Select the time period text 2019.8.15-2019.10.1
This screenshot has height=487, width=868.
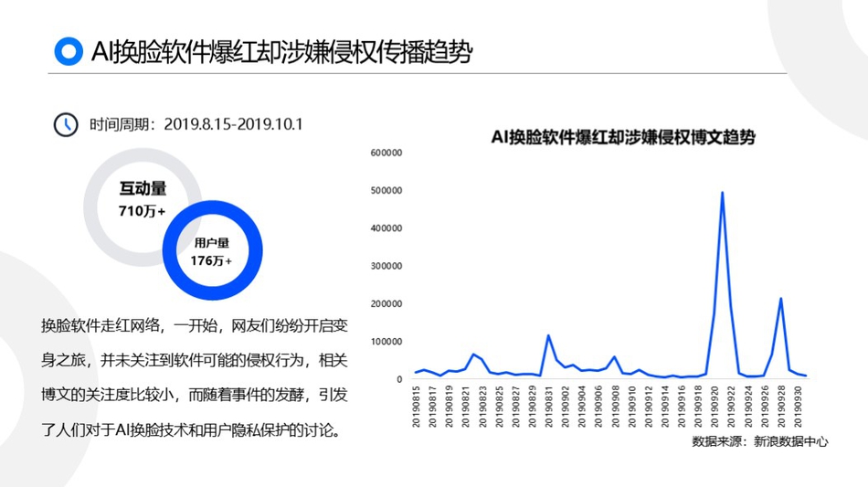234,124
